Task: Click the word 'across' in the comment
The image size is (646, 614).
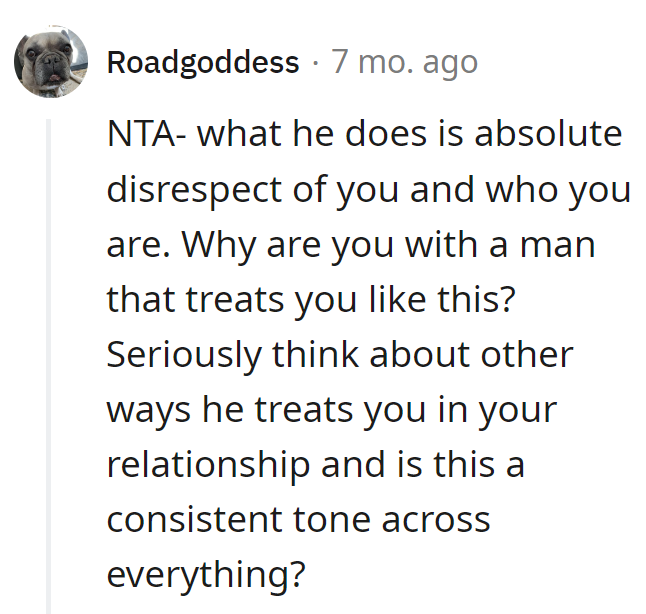Action: tap(436, 521)
